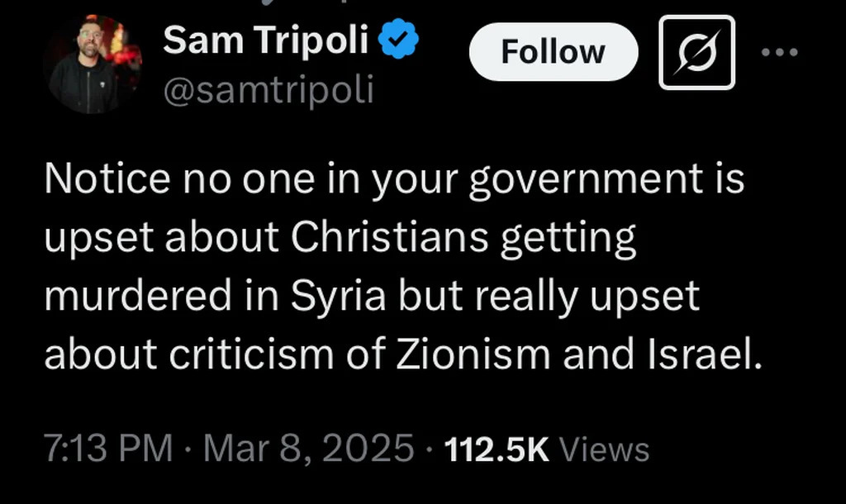
Task: Open the Grok explain-post icon
Action: 696,52
